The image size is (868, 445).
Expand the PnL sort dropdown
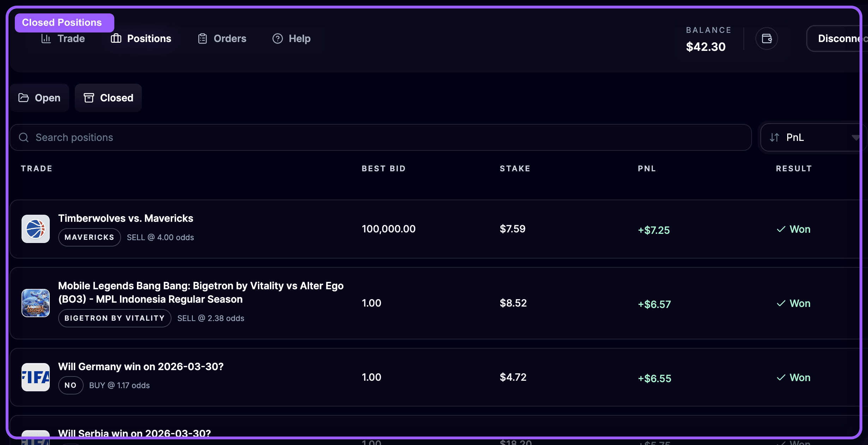tap(812, 137)
